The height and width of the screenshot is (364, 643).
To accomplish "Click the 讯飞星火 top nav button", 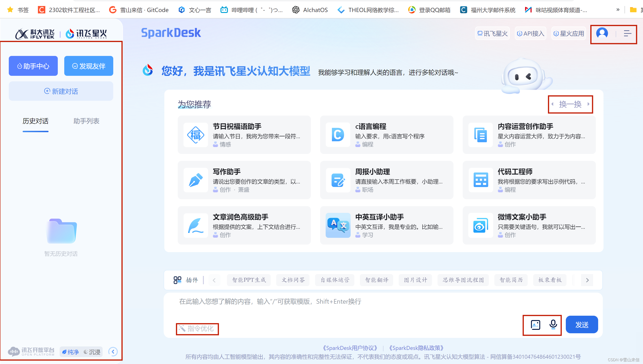I will [x=492, y=34].
